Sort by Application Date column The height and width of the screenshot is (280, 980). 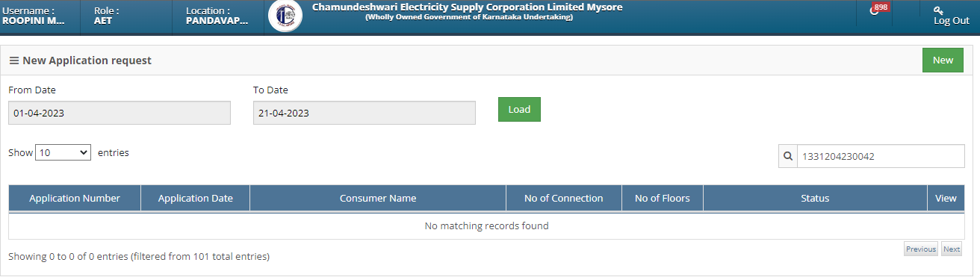click(196, 198)
